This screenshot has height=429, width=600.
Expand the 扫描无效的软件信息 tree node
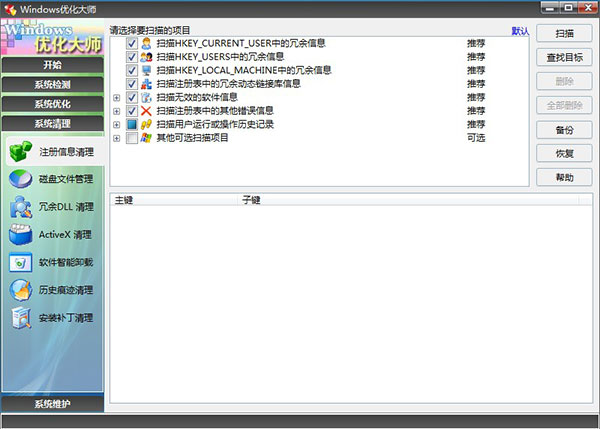coord(117,98)
